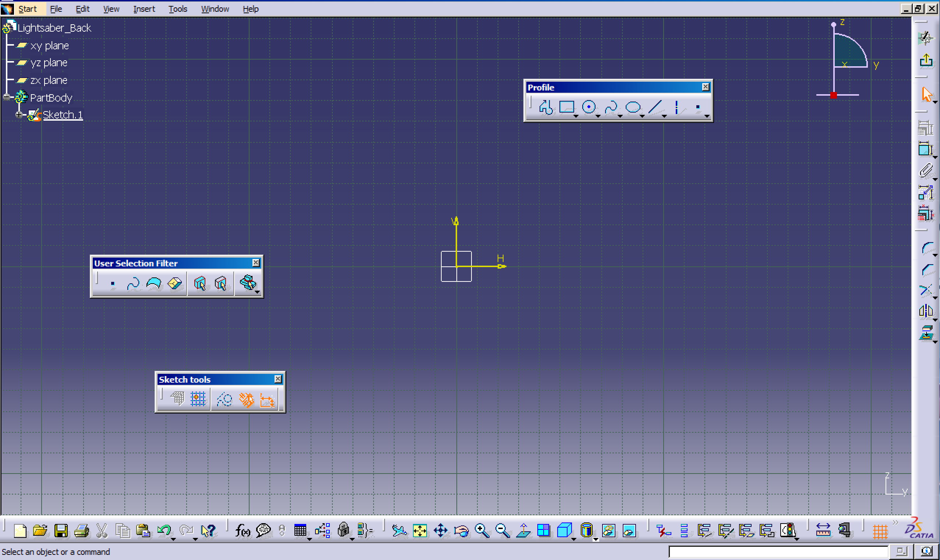940x560 pixels.
Task: Select yz plane in specification tree
Action: tap(49, 63)
